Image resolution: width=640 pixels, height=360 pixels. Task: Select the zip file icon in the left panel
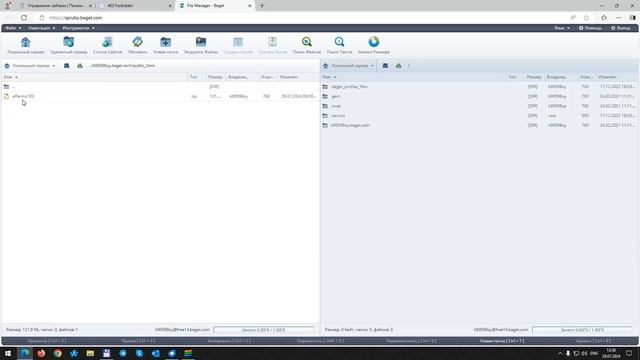pyautogui.click(x=6, y=96)
